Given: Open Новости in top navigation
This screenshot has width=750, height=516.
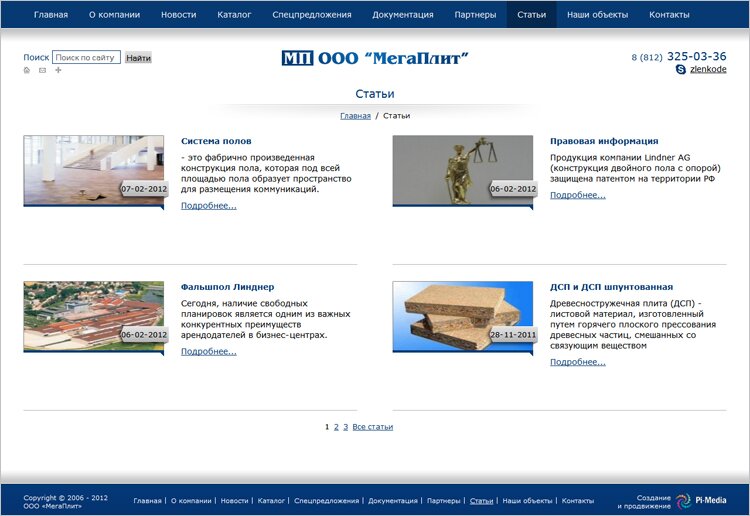Looking at the screenshot, I should coord(178,15).
